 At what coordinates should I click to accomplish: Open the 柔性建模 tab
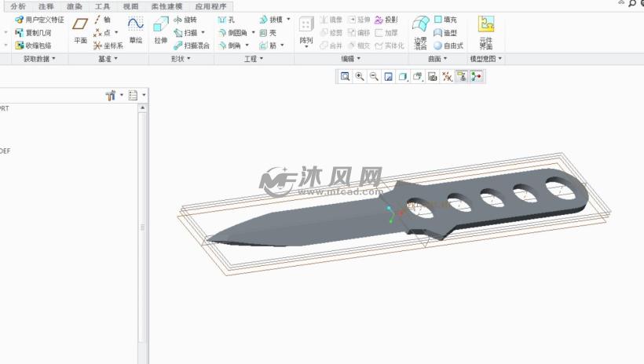(x=166, y=6)
